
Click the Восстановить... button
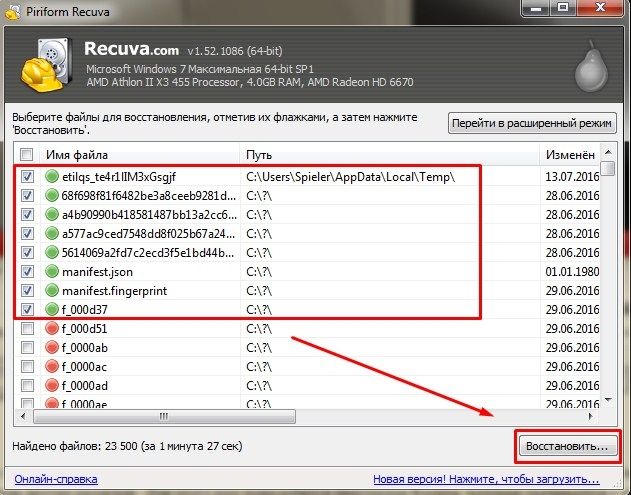click(x=567, y=446)
